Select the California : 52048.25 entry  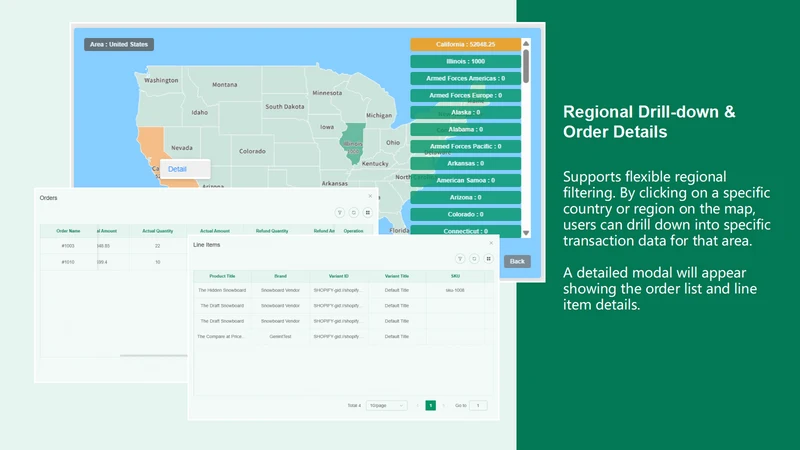[x=465, y=44]
